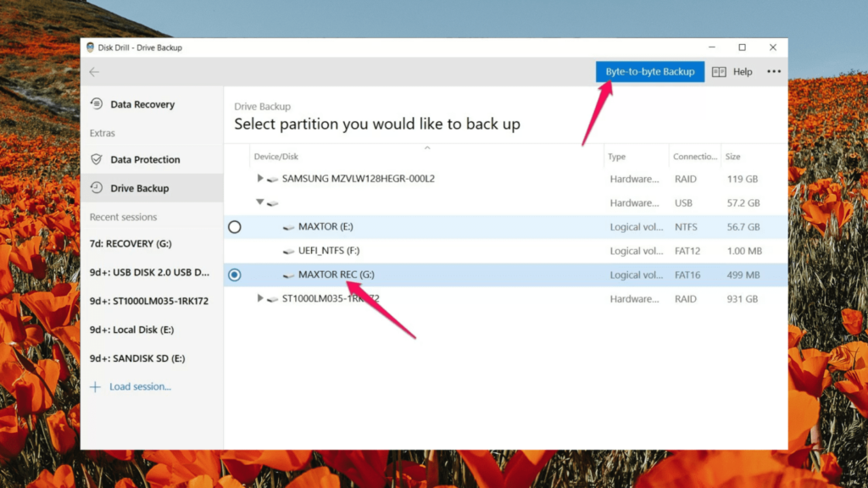Maximize the Disk Drill window
The width and height of the screenshot is (868, 488).
pyautogui.click(x=743, y=47)
